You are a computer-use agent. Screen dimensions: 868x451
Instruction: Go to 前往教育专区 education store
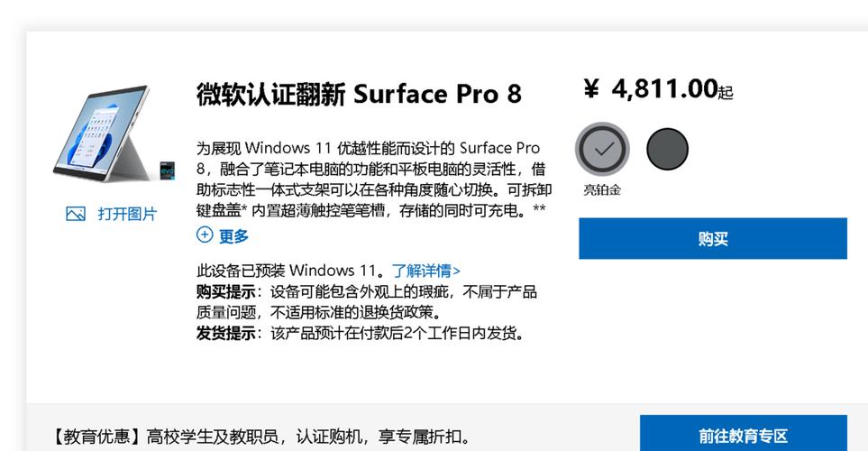[743, 436]
